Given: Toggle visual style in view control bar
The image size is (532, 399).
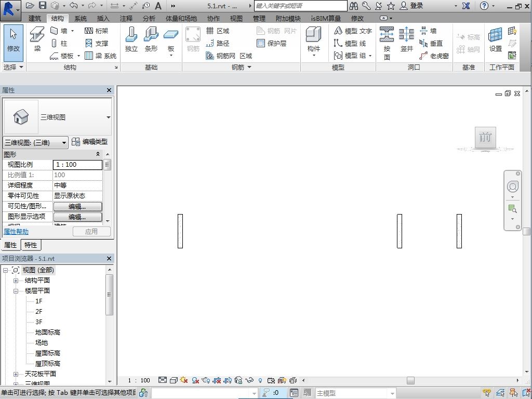Looking at the screenshot, I should tap(174, 380).
